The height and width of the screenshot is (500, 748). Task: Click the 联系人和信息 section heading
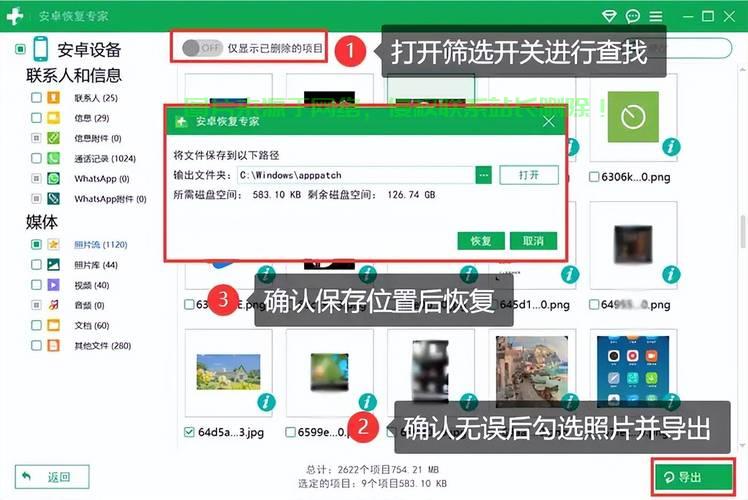[x=74, y=75]
